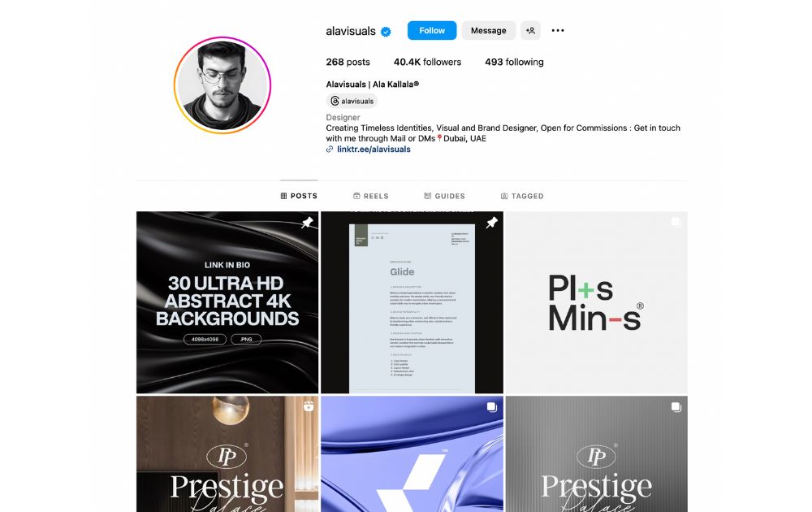Screen dimensions: 812x512
Task: Switch to the Reels tab
Action: 371,196
